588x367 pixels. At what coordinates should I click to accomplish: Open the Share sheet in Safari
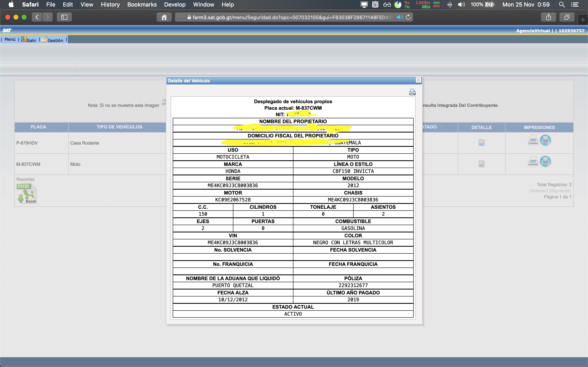548,17
